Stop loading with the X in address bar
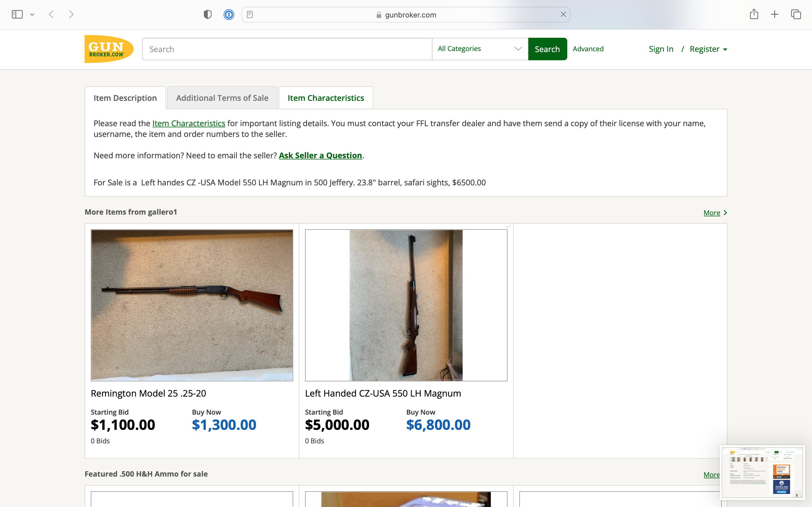The image size is (812, 507). pyautogui.click(x=563, y=14)
